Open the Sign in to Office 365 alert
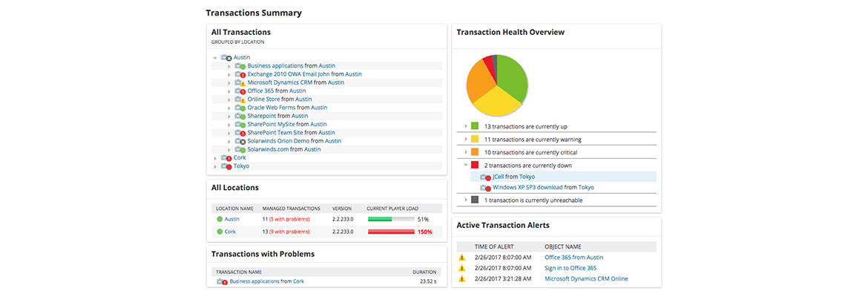The height and width of the screenshot is (297, 868). coord(571,268)
